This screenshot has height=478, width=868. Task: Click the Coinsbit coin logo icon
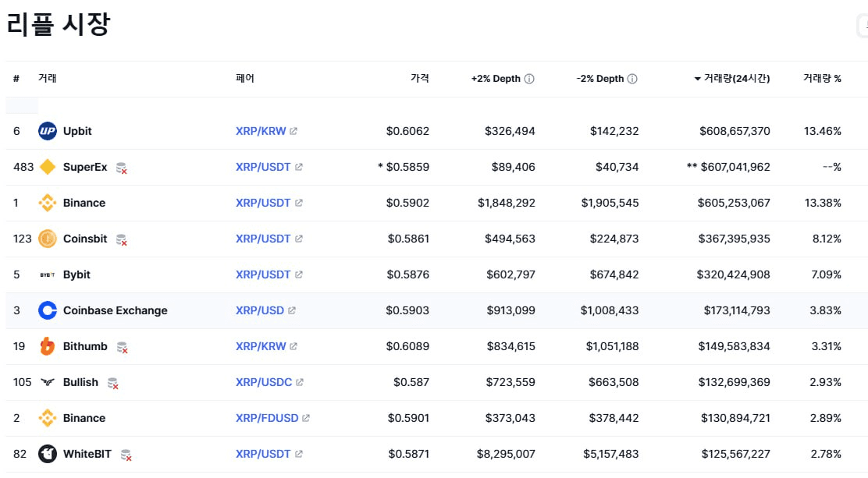48,239
